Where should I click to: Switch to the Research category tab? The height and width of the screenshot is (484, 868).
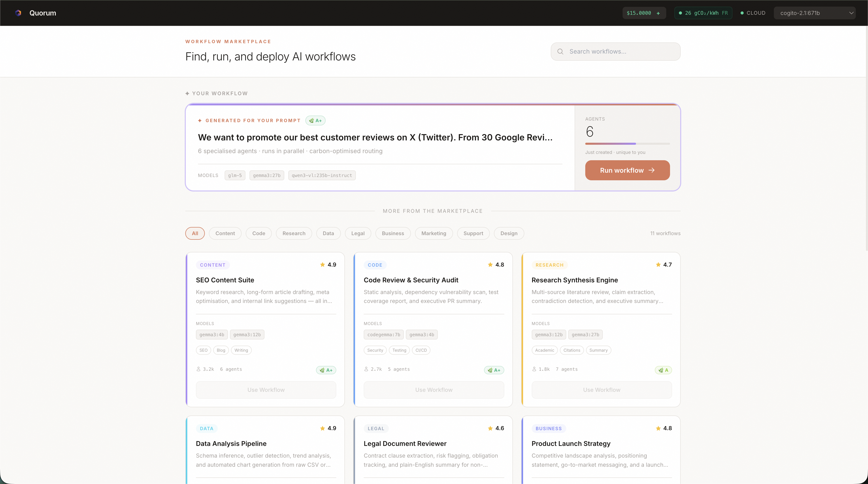click(x=293, y=233)
